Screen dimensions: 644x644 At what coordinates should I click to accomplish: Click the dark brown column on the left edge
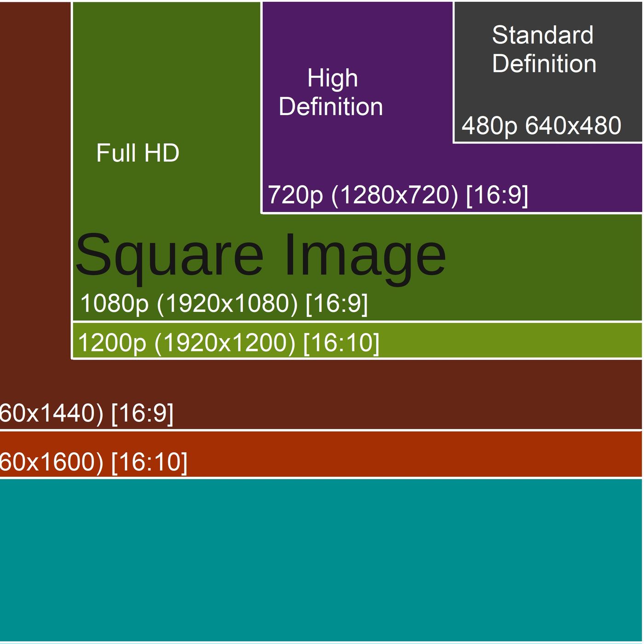tap(35, 184)
